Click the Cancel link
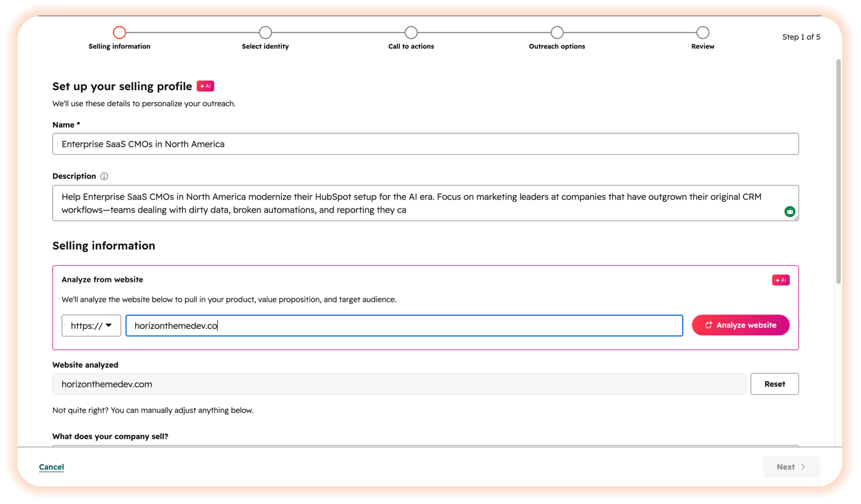This screenshot has height=504, width=861. 51,467
